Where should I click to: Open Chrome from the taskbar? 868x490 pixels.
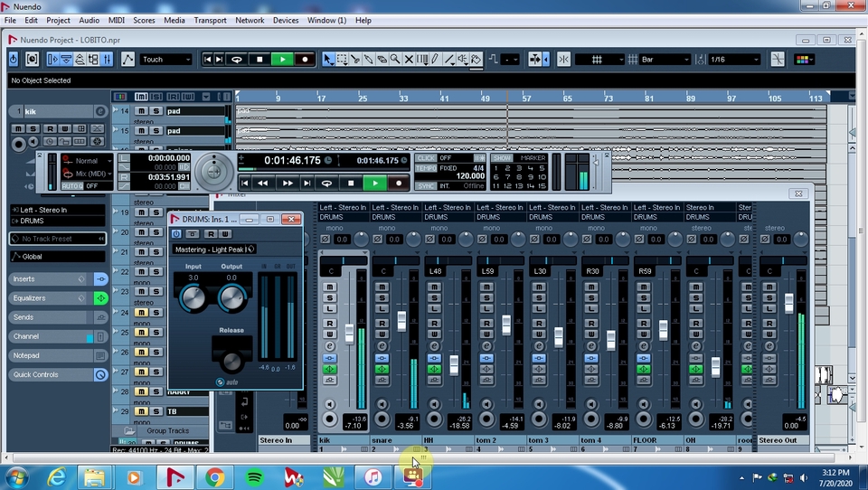[215, 476]
